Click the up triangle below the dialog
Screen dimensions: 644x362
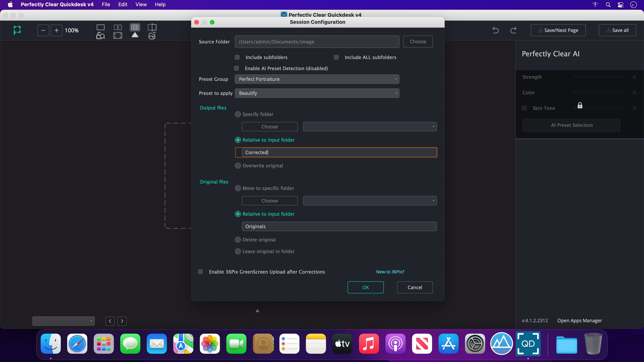point(257,311)
